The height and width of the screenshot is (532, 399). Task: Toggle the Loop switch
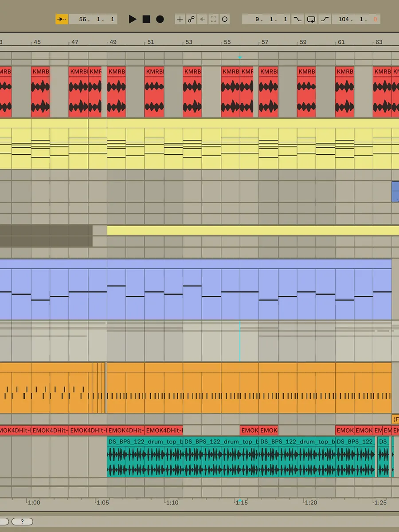pos(311,19)
